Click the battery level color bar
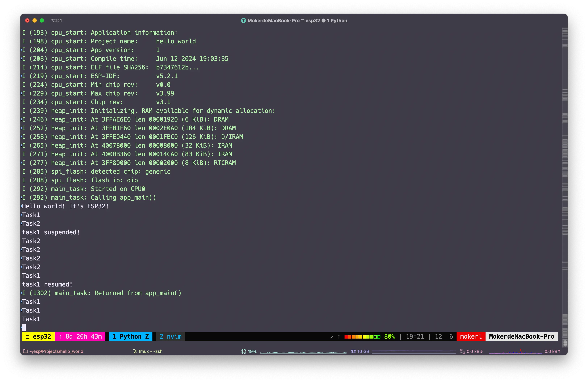This screenshot has width=588, height=382. point(362,337)
